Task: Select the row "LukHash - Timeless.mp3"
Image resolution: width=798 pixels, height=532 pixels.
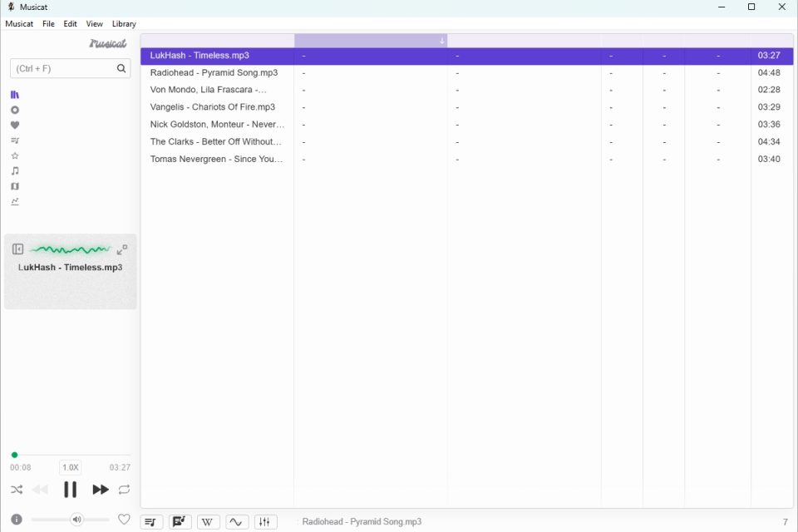Action: tap(466, 56)
